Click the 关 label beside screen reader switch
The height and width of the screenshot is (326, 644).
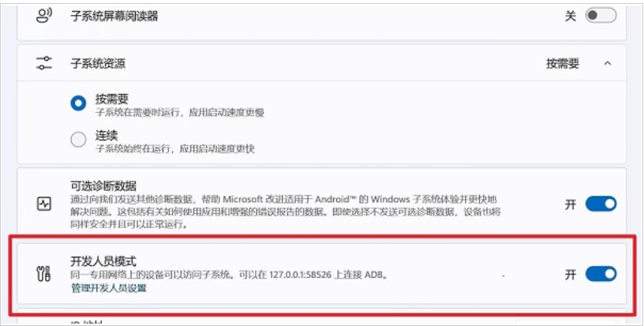(x=570, y=16)
